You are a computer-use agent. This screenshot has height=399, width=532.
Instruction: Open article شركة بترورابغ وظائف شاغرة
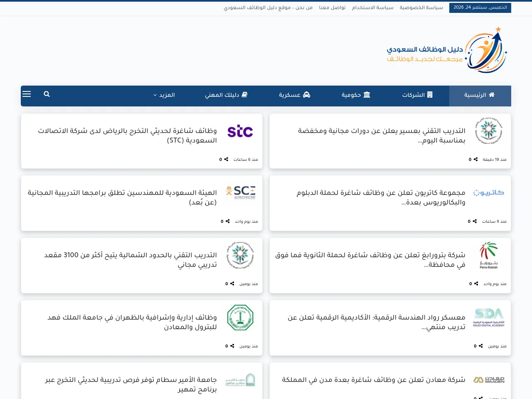(370, 260)
